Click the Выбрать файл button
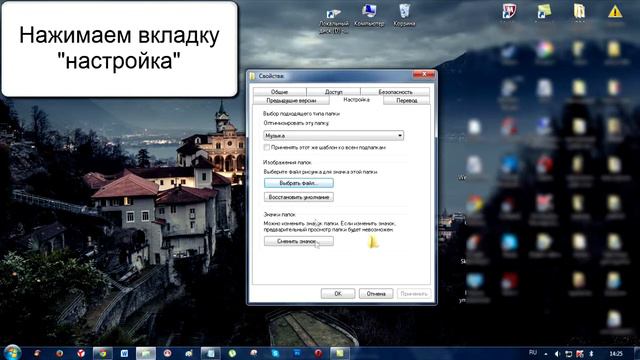Viewport: 640px width, 360px height. pyautogui.click(x=299, y=183)
